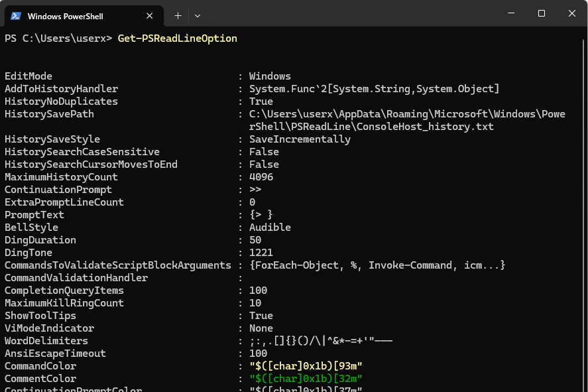
Task: Click the ConsoleHost_history.txt path line
Action: (x=371, y=127)
